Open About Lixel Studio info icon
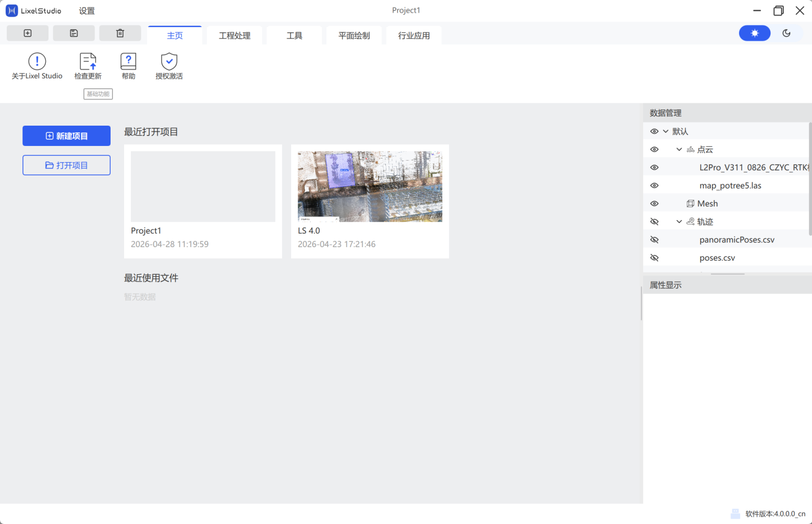This screenshot has width=812, height=524. 37,62
